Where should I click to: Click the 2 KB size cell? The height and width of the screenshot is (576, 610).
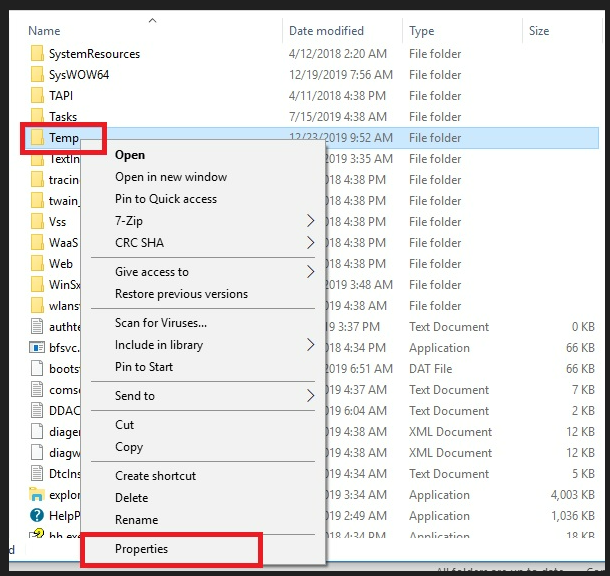583,411
